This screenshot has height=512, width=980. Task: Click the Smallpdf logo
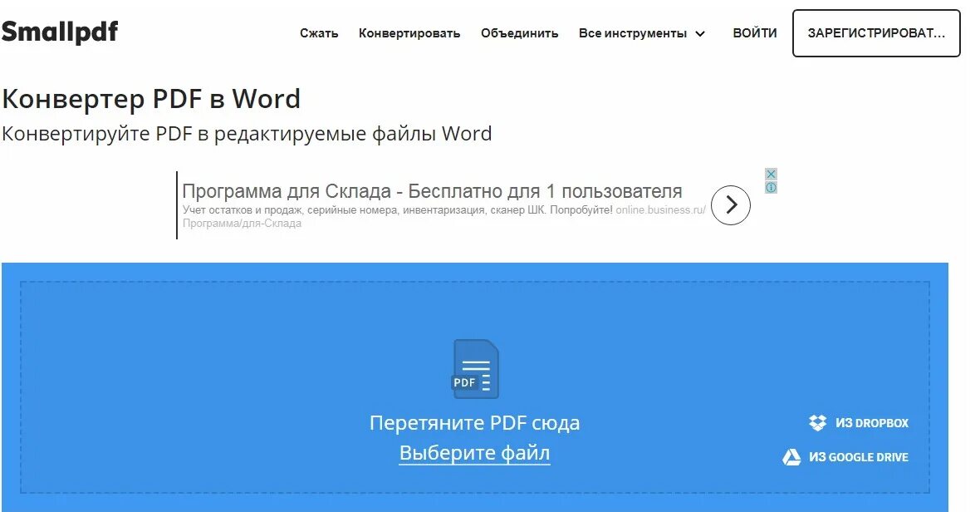click(59, 32)
